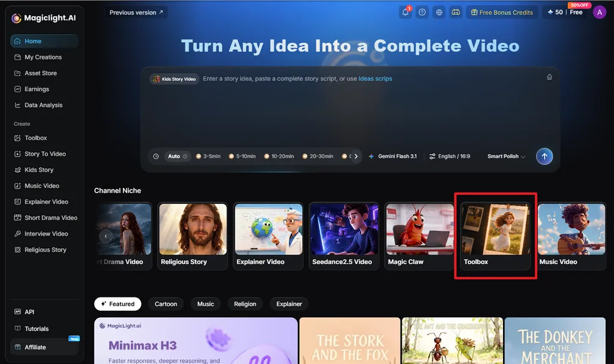Select the 20-30min duration option
This screenshot has width=614, height=364.
[318, 157]
